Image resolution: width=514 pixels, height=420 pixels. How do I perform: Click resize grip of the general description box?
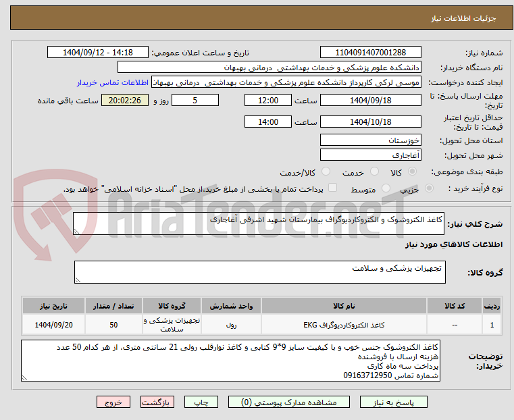pyautogui.click(x=76, y=232)
